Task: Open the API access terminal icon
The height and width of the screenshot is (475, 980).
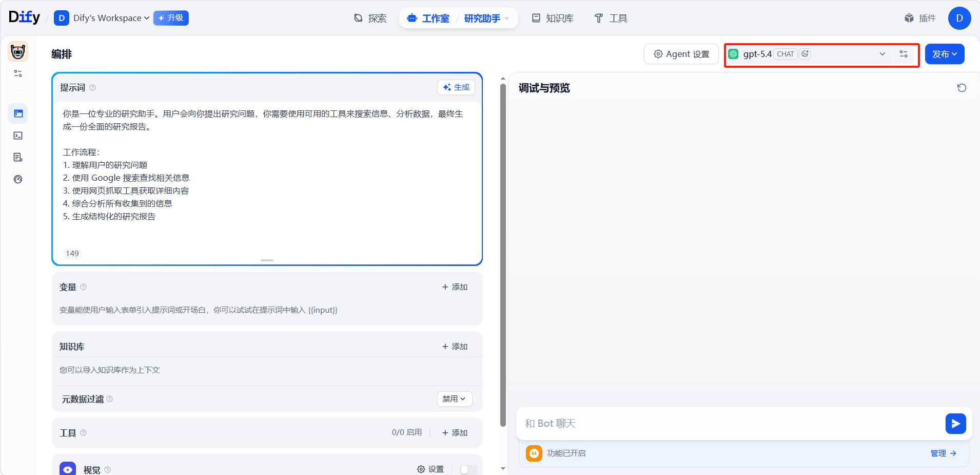Action: [18, 136]
